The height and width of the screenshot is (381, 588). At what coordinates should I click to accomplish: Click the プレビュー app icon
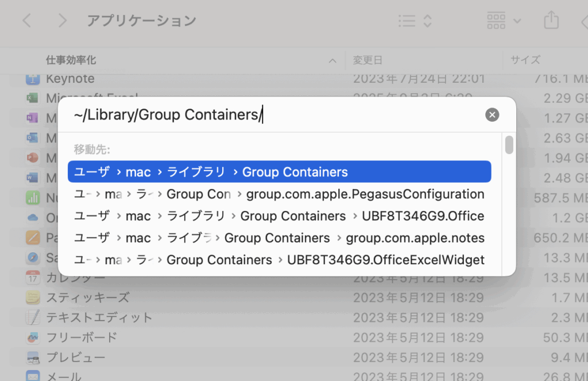click(33, 357)
